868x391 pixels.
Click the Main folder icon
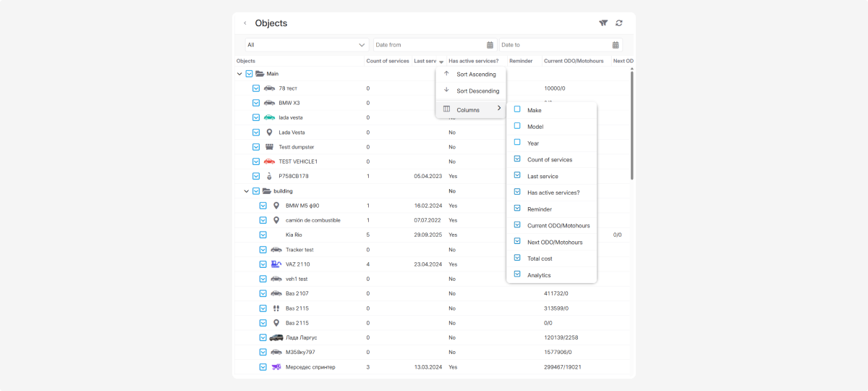pos(260,74)
